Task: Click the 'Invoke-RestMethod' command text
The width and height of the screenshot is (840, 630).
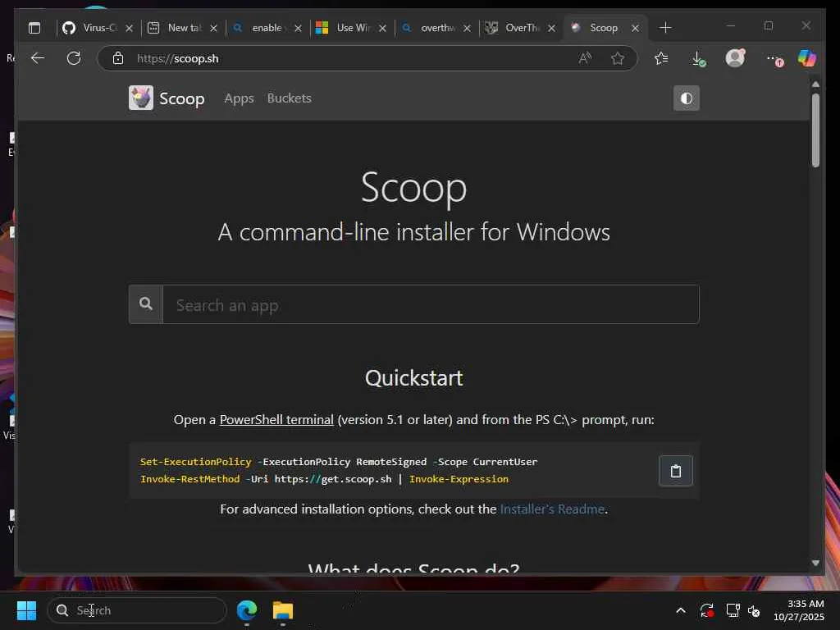Action: [x=189, y=479]
